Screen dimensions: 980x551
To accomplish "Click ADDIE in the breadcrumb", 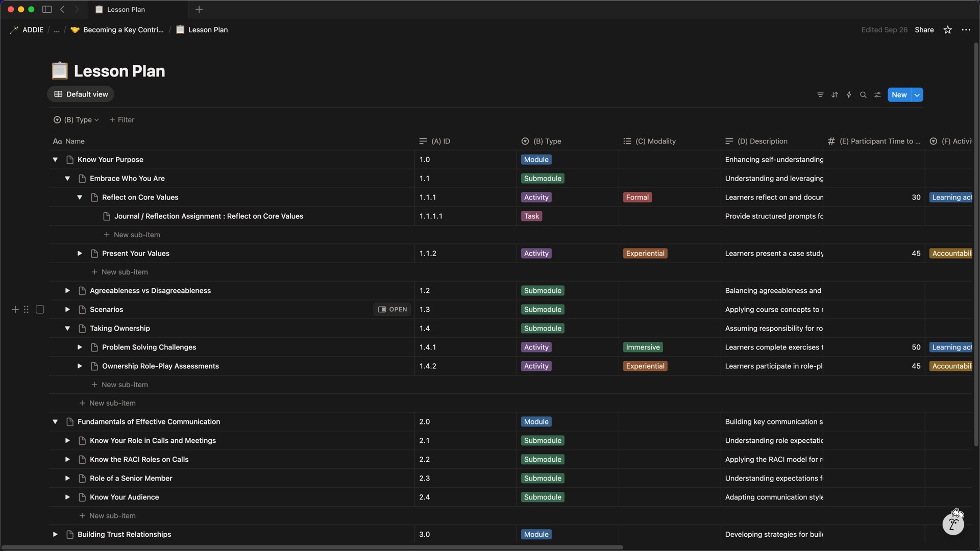I will click(x=33, y=30).
